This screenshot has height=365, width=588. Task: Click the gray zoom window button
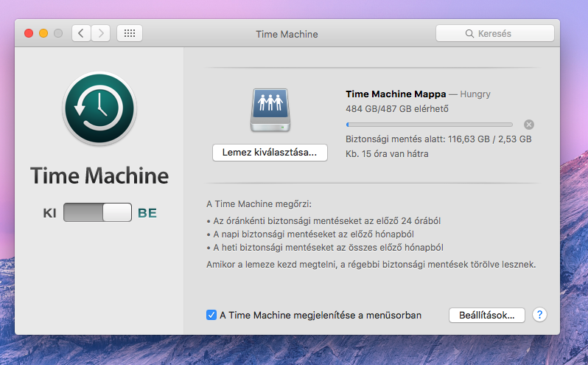pyautogui.click(x=58, y=33)
